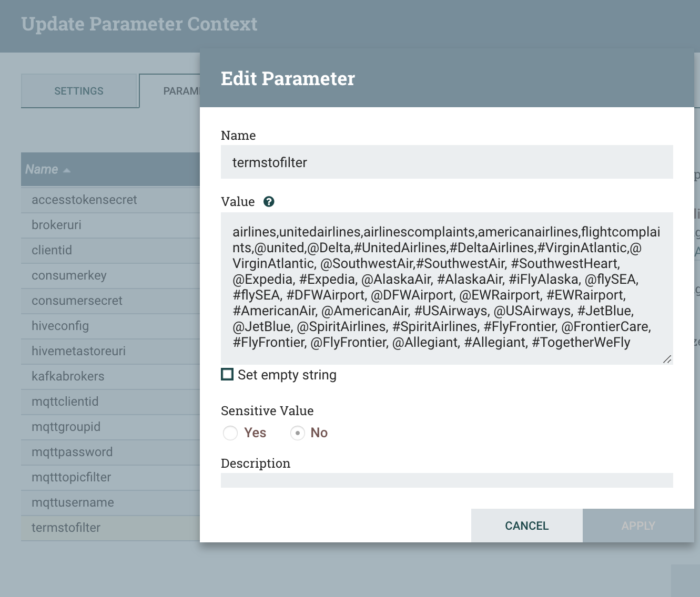700x597 pixels.
Task: Select the hiveconfig parameter row
Action: tap(110, 326)
